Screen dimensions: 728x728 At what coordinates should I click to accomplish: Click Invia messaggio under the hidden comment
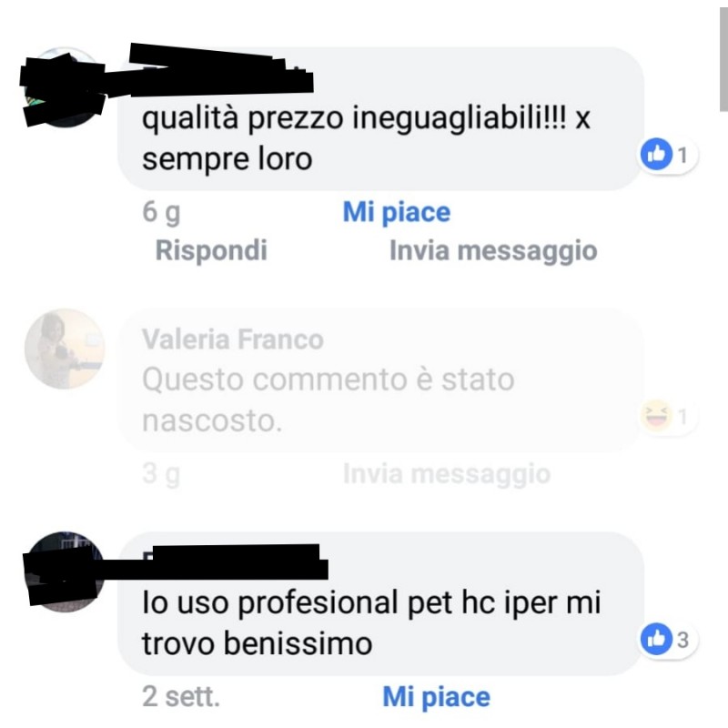(x=447, y=474)
